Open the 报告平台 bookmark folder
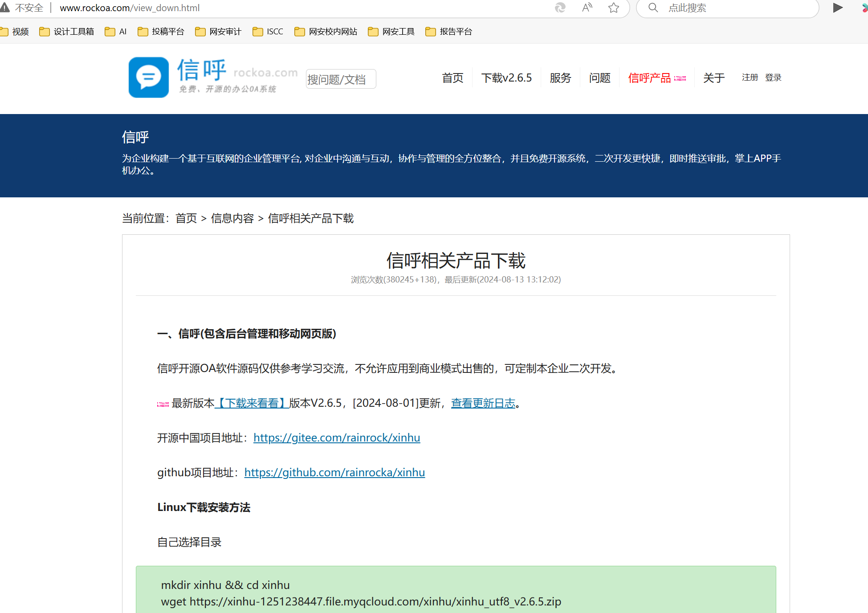 point(449,32)
